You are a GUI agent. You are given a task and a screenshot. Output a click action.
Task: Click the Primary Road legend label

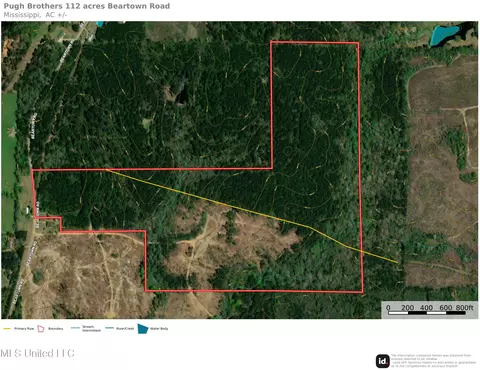point(24,329)
